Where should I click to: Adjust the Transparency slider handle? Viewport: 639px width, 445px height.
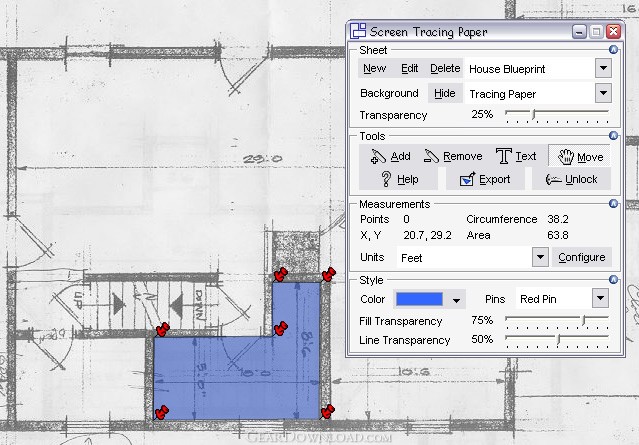[533, 115]
